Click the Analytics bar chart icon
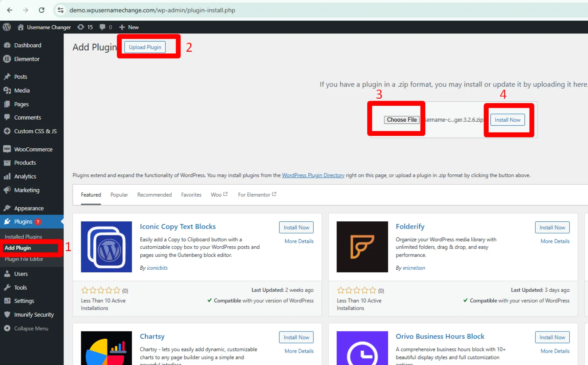Image resolution: width=588 pixels, height=365 pixels. tap(7, 176)
